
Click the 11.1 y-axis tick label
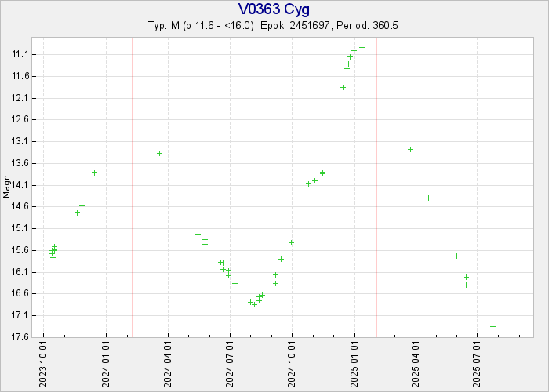(x=21, y=54)
